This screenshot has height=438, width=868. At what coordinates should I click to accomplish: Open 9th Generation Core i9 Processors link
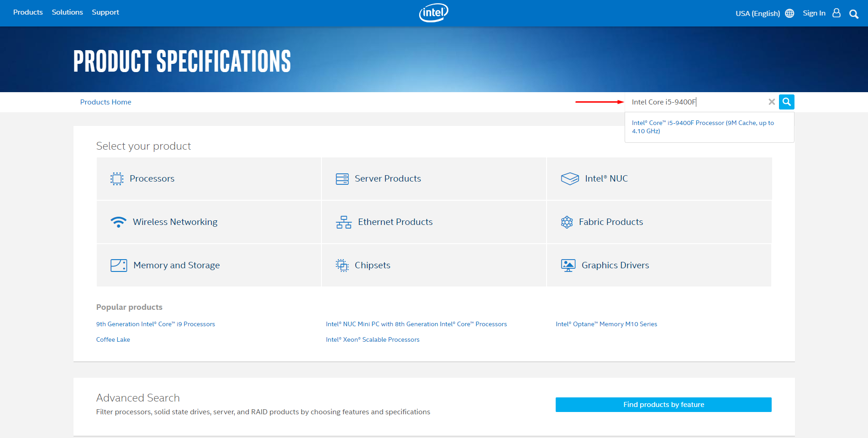pos(155,324)
